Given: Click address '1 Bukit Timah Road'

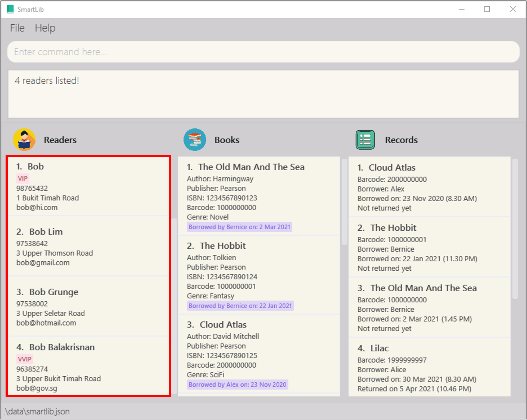Looking at the screenshot, I should 48,198.
